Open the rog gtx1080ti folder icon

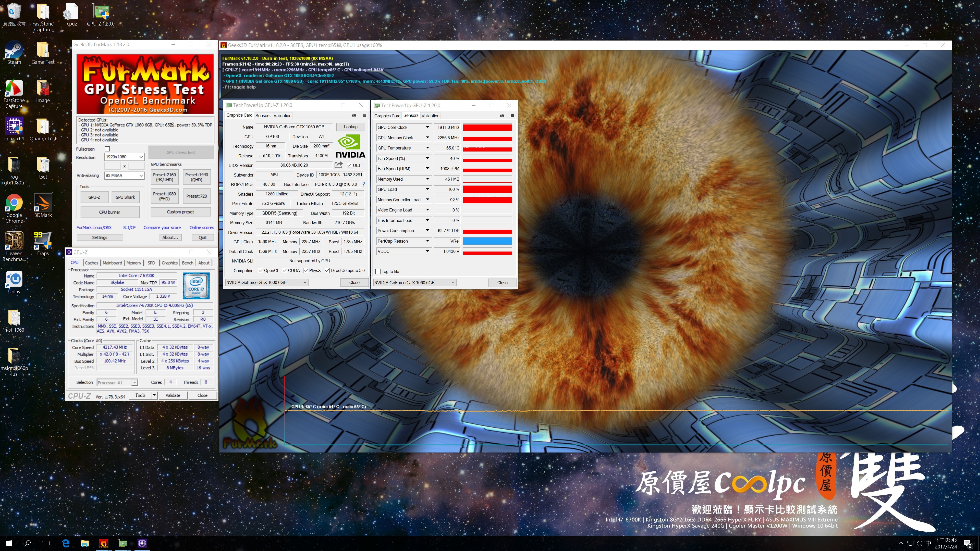click(14, 170)
